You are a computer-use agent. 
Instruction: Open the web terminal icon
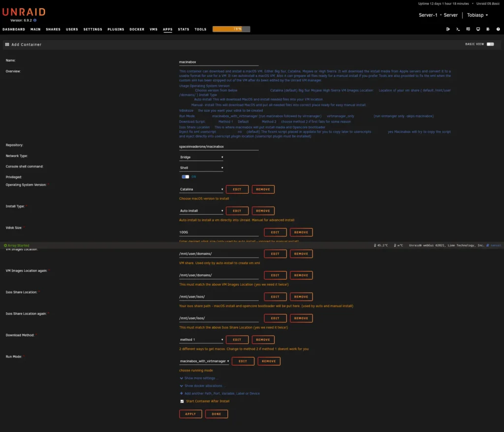(458, 29)
